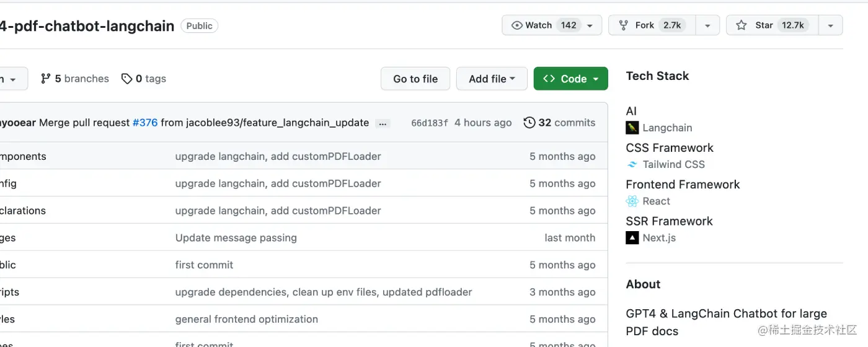Open the Watch notifications dropdown
The height and width of the screenshot is (347, 868).
pyautogui.click(x=590, y=25)
